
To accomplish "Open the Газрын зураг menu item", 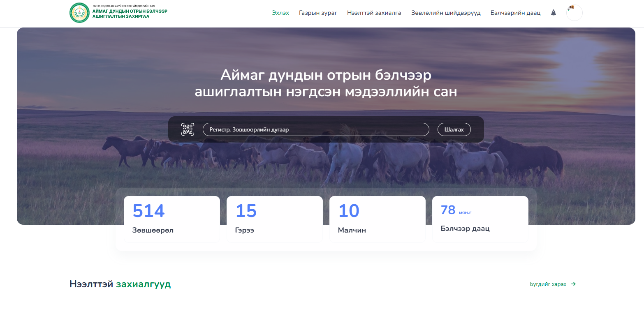I will point(318,13).
